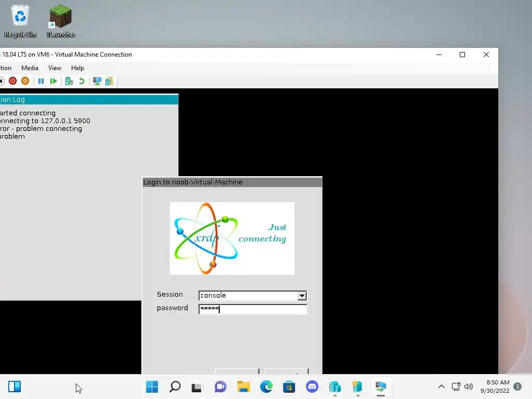Open the Windows Start menu
The image size is (532, 399).
(152, 387)
